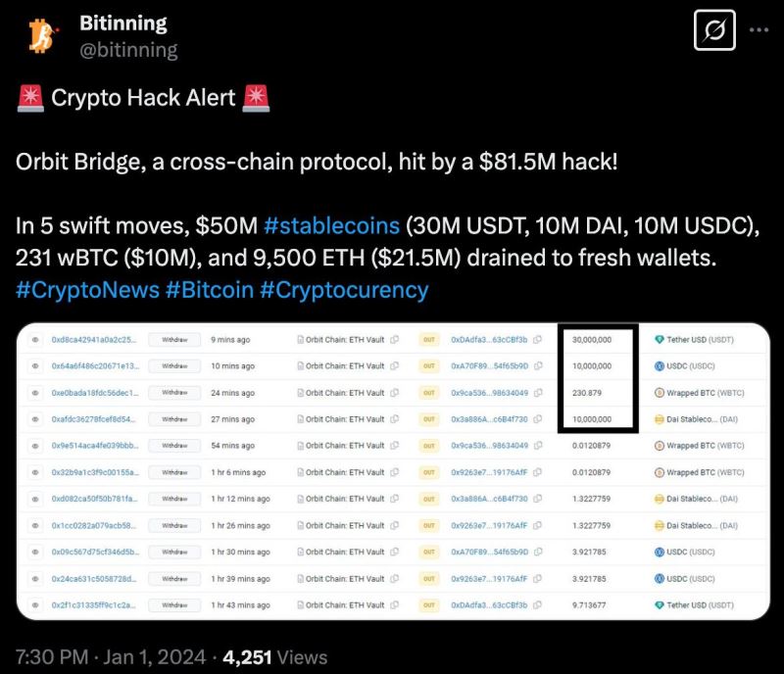Open the #Bitcoin hashtag
This screenshot has width=784, height=674.
point(206,290)
